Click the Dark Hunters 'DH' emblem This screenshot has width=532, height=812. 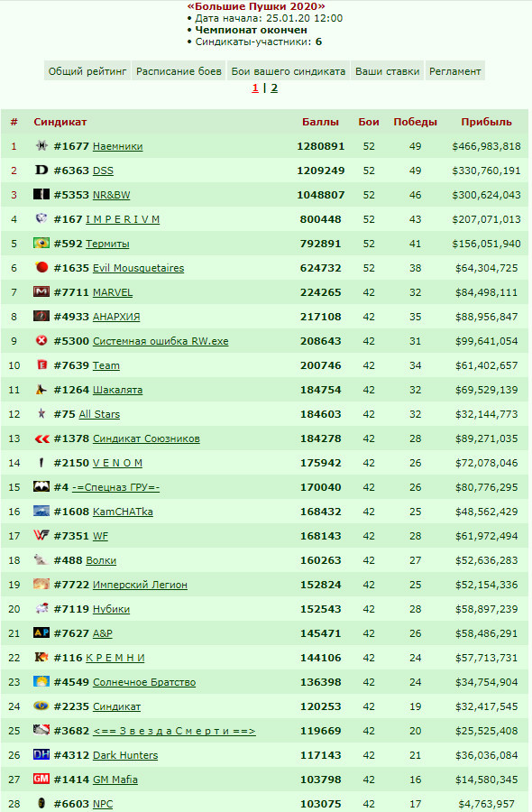pyautogui.click(x=41, y=754)
